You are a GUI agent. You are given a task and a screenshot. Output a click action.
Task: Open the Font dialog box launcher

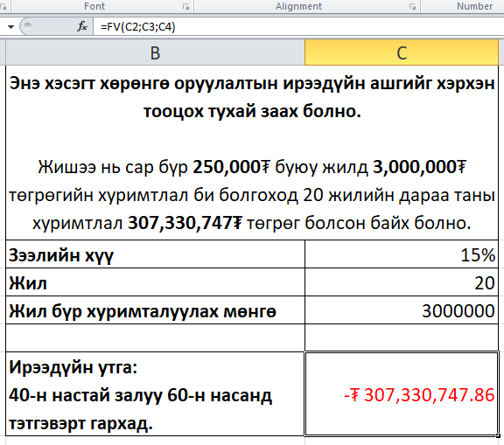click(x=185, y=6)
